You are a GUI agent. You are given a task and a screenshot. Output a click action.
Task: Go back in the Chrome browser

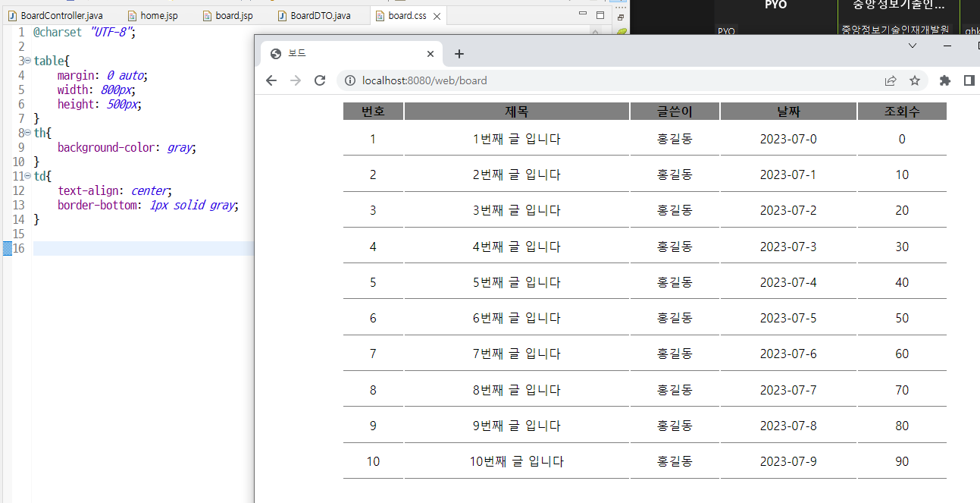[x=271, y=80]
